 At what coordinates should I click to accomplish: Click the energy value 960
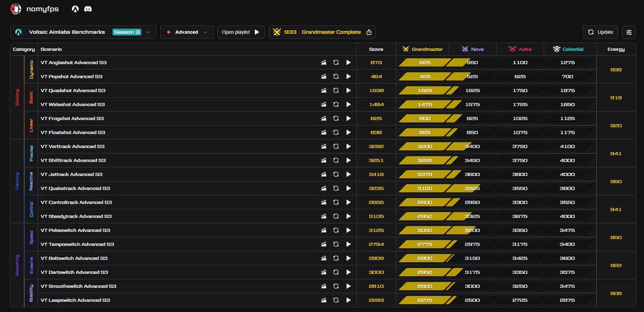pos(616,182)
